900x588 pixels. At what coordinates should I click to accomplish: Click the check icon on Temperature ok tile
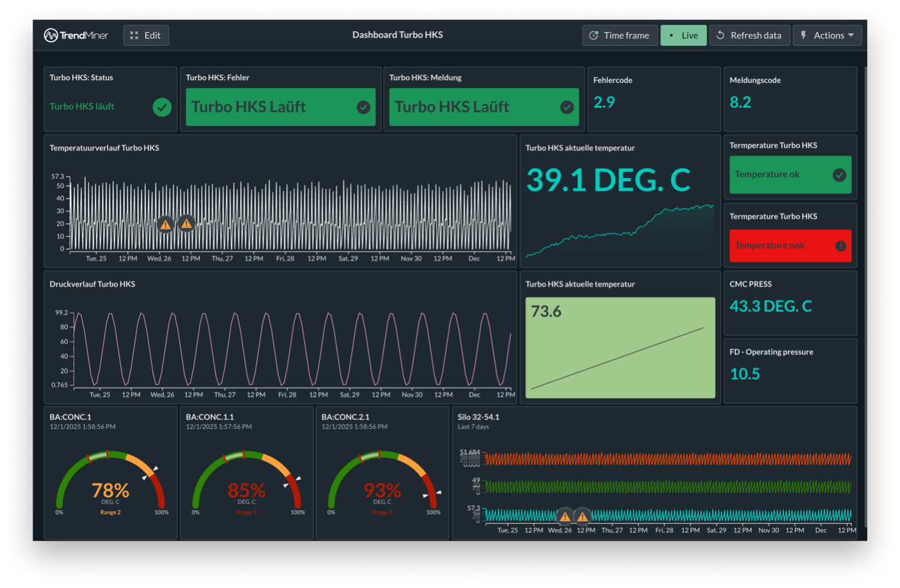839,175
